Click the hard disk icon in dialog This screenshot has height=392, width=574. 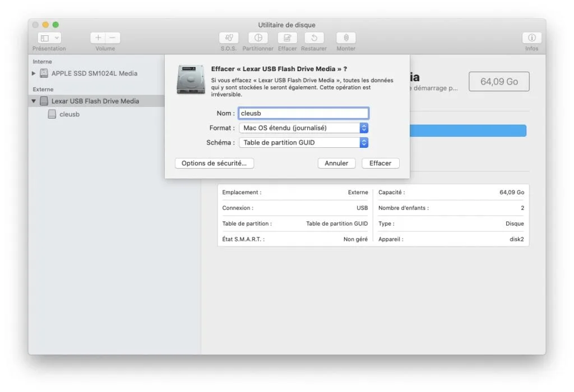tap(191, 80)
